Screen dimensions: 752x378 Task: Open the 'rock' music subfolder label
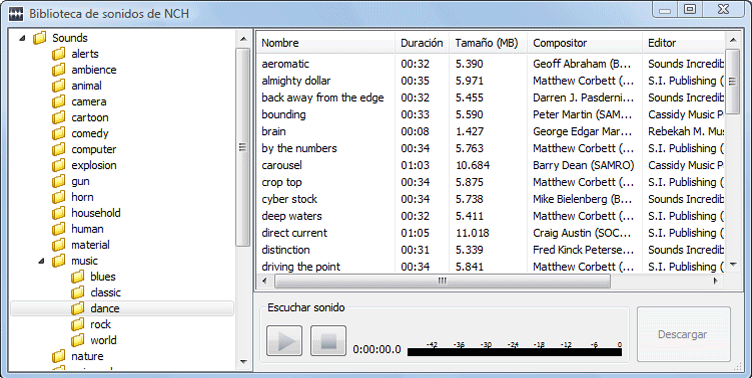click(x=101, y=324)
